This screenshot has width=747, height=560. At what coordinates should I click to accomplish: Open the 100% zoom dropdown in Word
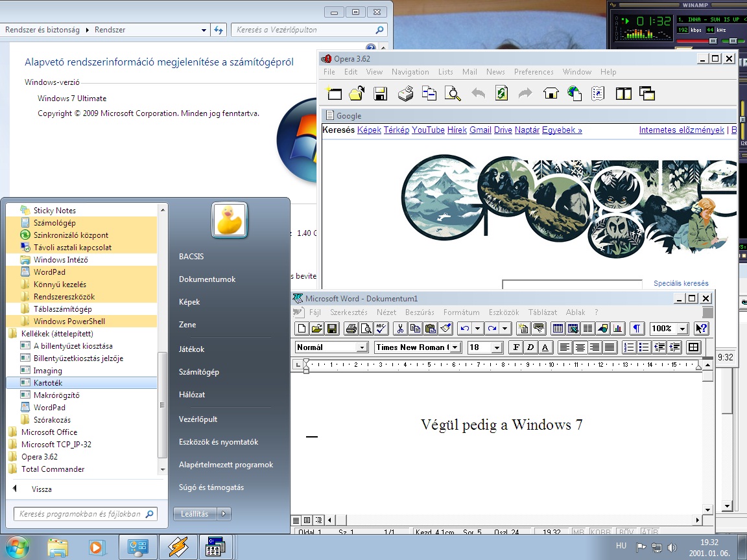(683, 329)
